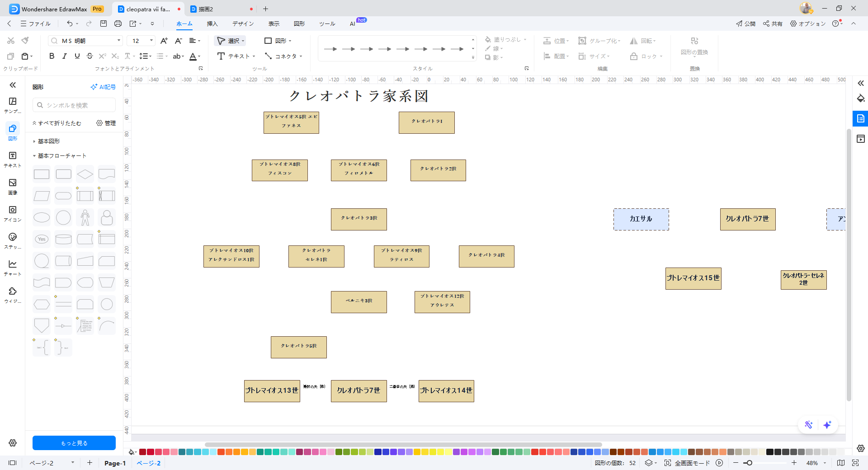
Task: Click the 塗りつぶし fill icon
Action: coord(488,39)
